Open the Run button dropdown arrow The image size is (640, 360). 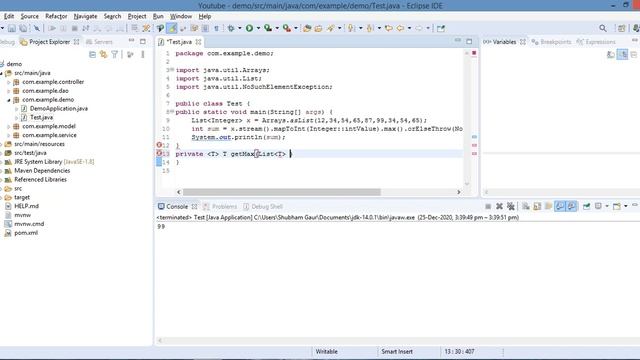(258, 28)
